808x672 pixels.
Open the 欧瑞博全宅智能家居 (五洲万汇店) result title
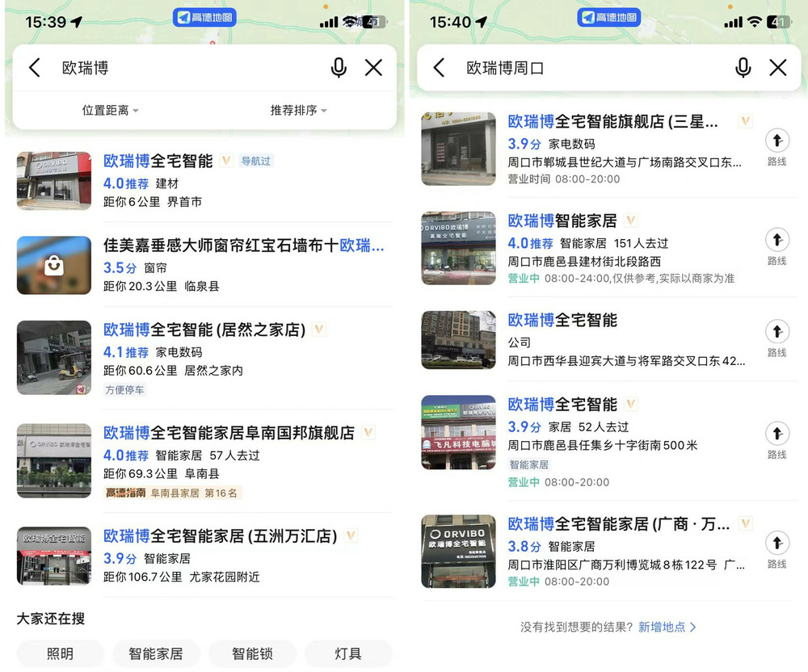click(x=221, y=536)
